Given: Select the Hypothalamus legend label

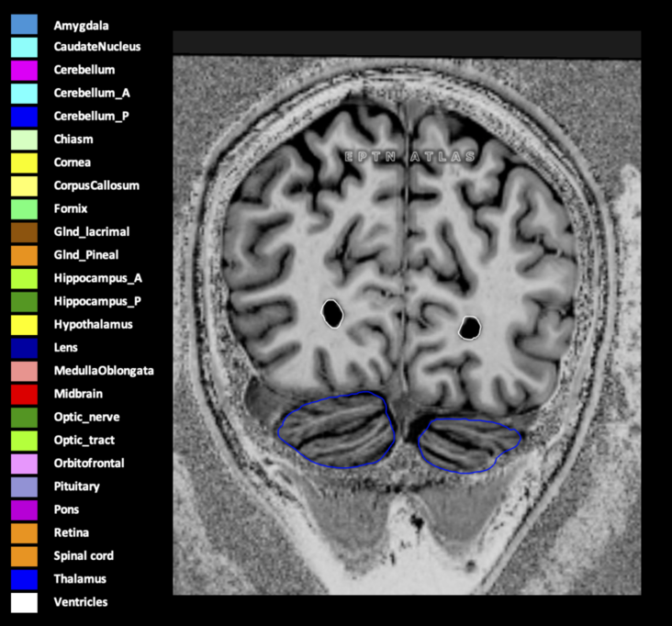Looking at the screenshot, I should (94, 324).
